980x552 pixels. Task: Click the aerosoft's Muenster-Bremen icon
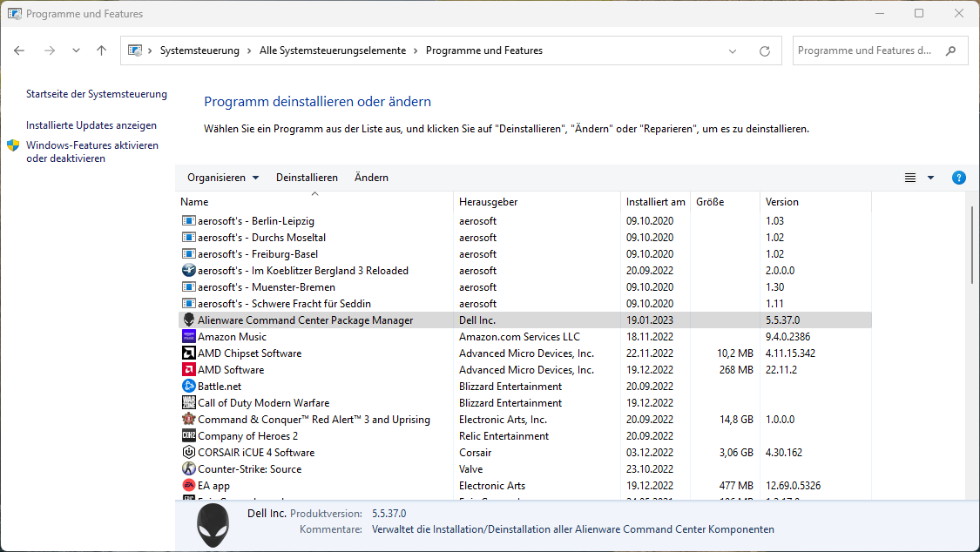(x=188, y=286)
